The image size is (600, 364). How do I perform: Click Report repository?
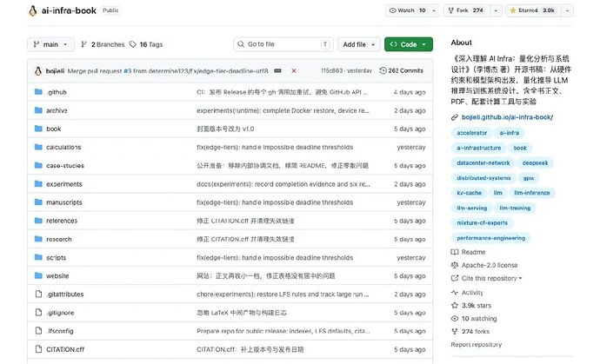pos(476,345)
